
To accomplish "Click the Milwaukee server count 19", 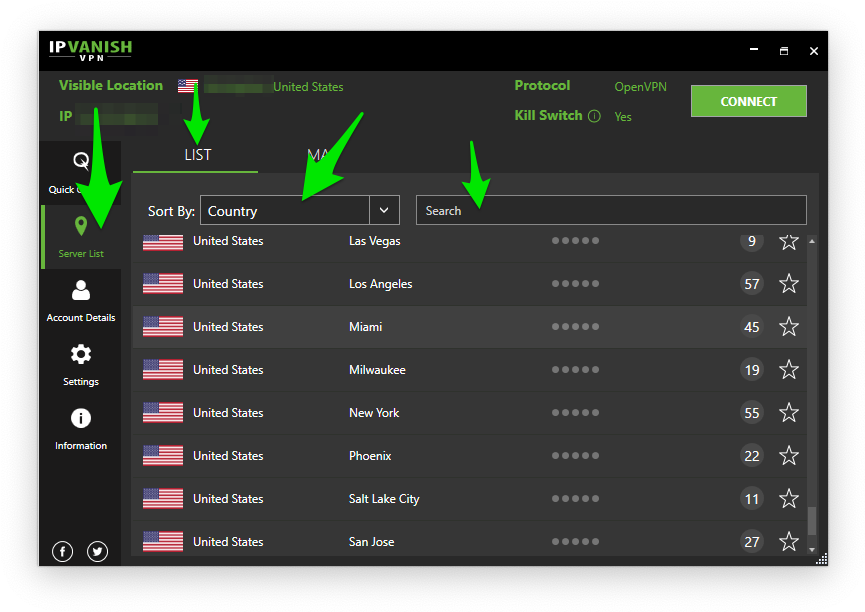I will 752,370.
